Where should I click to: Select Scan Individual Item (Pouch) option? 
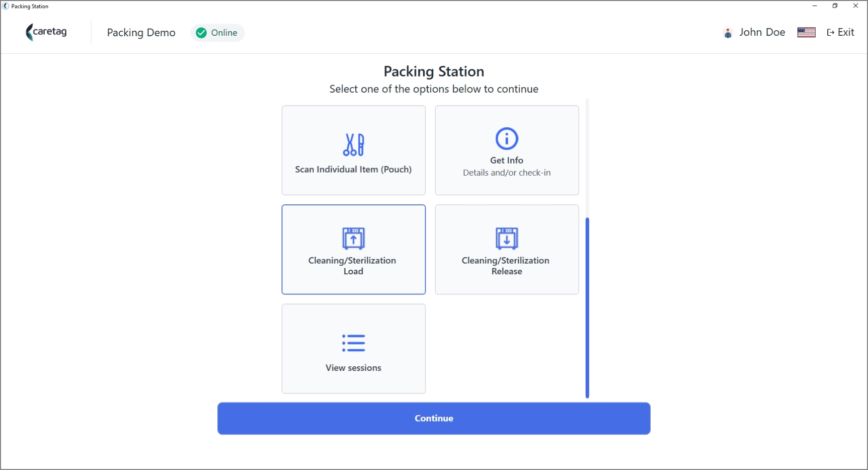click(x=353, y=150)
